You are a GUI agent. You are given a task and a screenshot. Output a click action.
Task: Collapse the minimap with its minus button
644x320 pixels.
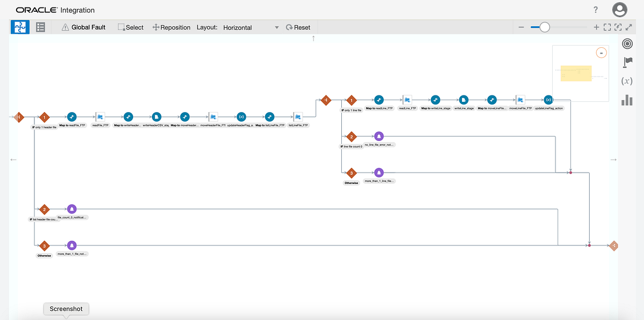(x=601, y=52)
